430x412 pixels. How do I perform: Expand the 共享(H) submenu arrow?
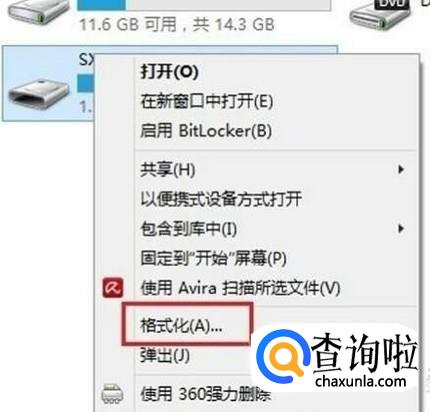click(x=401, y=170)
